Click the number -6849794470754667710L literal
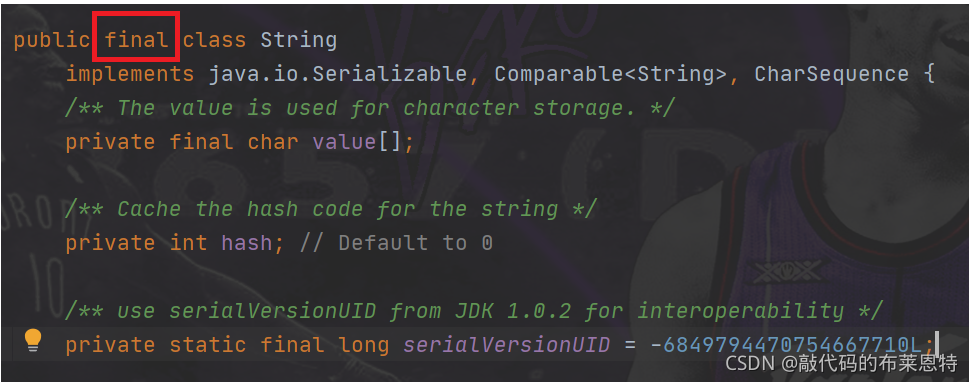 (786, 345)
